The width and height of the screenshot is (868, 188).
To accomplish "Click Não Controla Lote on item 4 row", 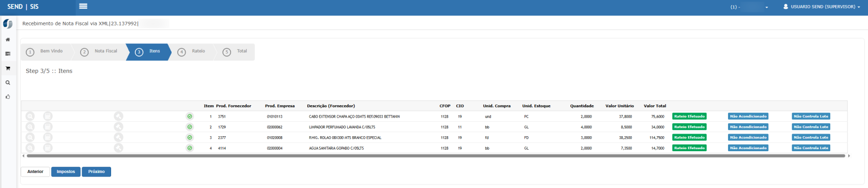I will click(x=811, y=148).
